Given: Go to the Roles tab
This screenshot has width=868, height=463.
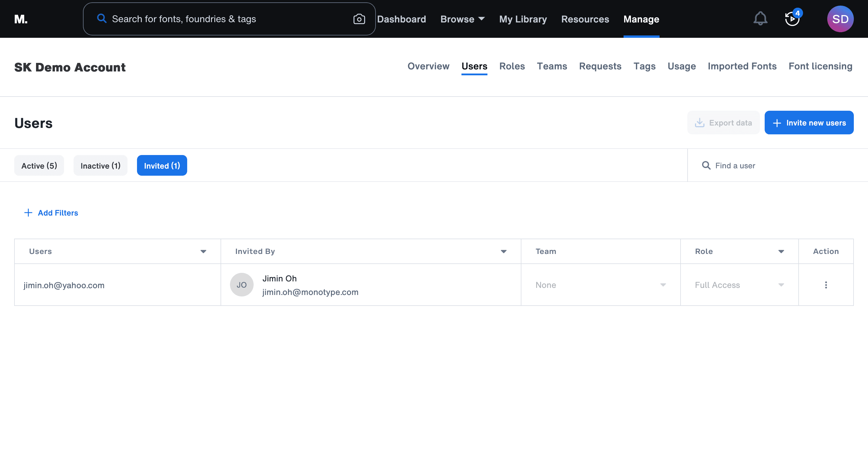Looking at the screenshot, I should pos(512,66).
